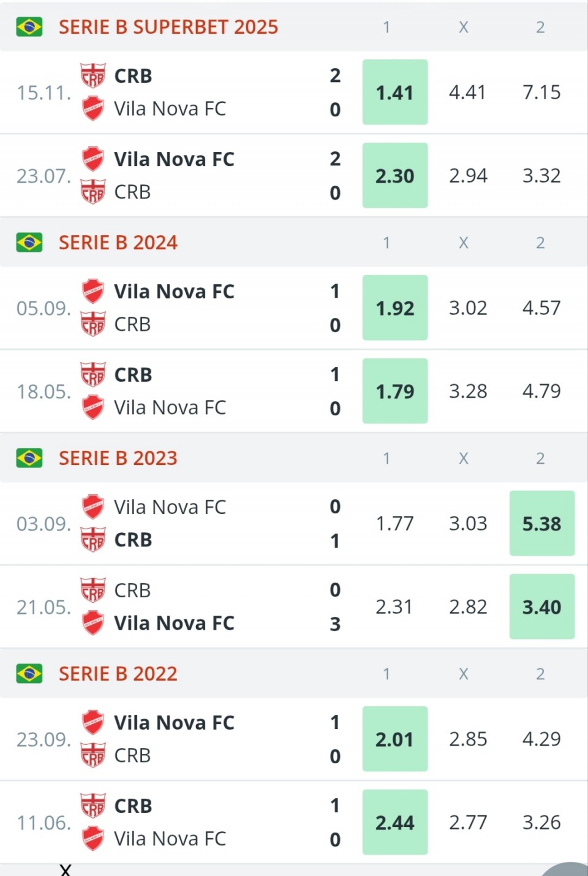This screenshot has height=876, width=588.
Task: Click Brazil flag next to SERIE B 2024
Action: point(29,243)
